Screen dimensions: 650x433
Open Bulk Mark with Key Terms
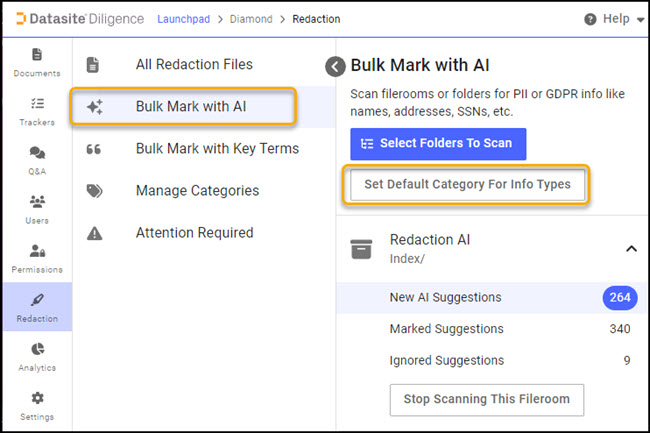[x=217, y=149]
